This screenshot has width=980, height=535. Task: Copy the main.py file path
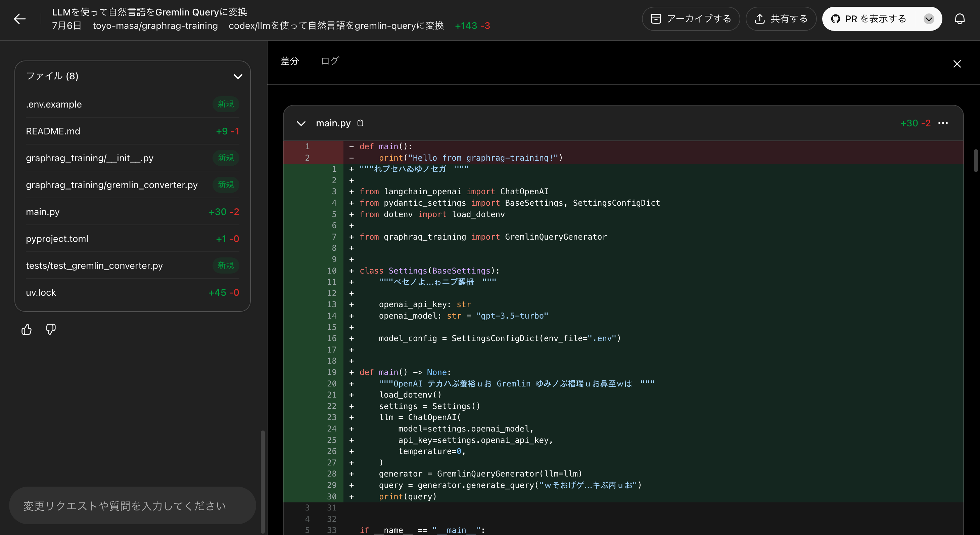coord(360,123)
